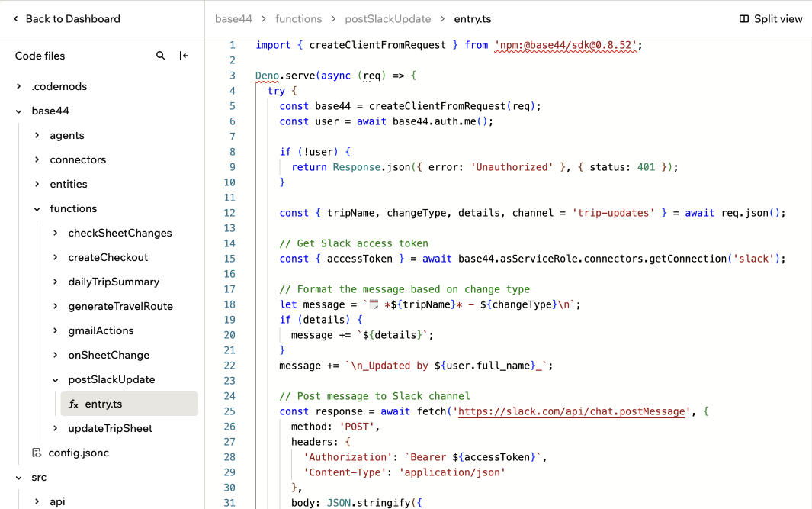This screenshot has height=509, width=812.
Task: Collapse the base44 folder
Action: [x=18, y=111]
